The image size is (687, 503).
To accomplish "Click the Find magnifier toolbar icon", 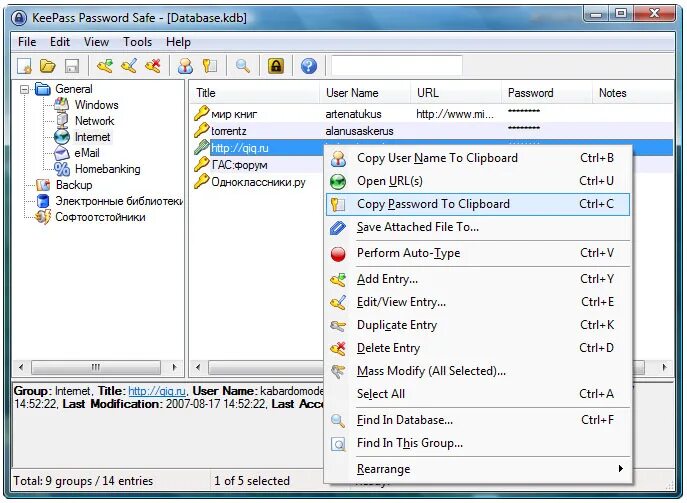I will click(243, 66).
